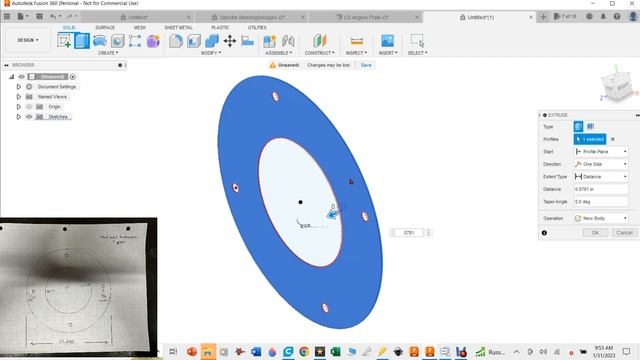Open the user account avatar
Screen dimensions: 640x360
point(633,16)
